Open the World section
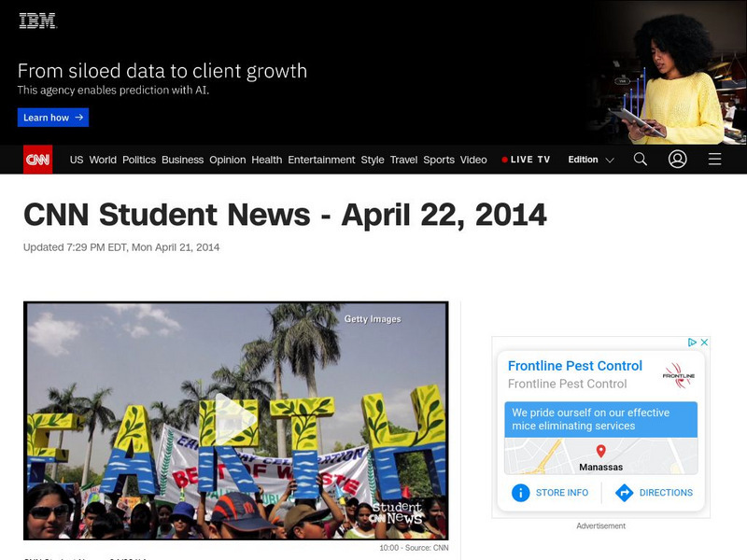The width and height of the screenshot is (747, 560). (103, 160)
